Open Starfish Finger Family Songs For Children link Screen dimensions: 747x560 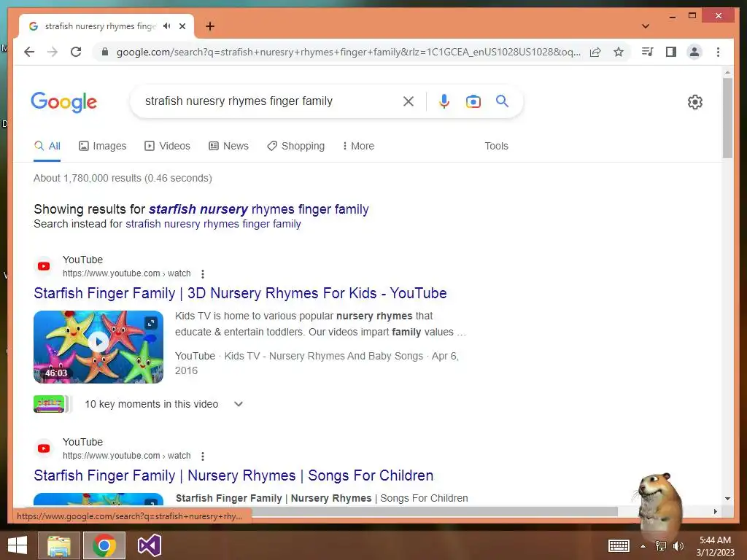pos(233,475)
